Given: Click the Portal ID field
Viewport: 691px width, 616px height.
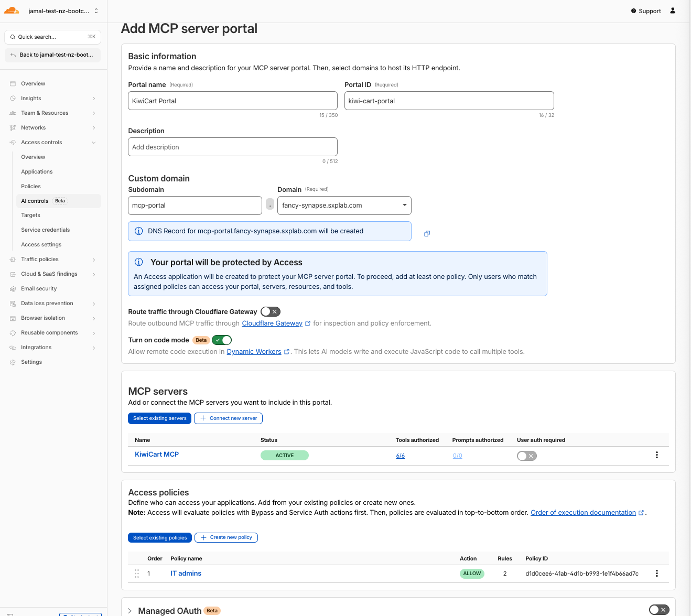Looking at the screenshot, I should 449,101.
